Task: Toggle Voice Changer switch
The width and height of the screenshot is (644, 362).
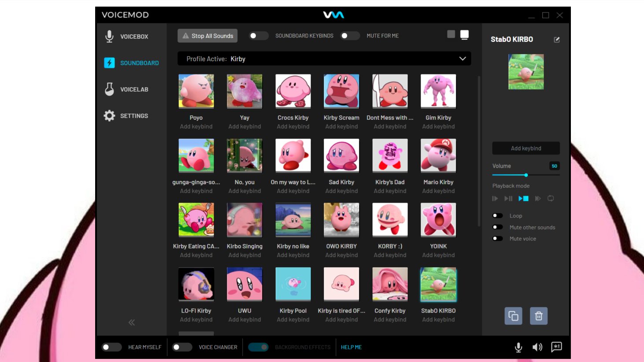Action: tap(182, 347)
